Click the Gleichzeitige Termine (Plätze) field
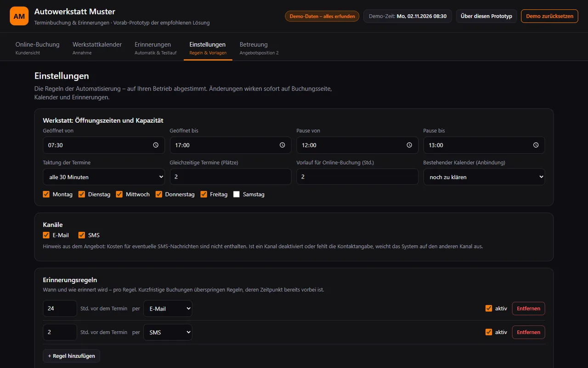The image size is (588, 368). coord(231,177)
